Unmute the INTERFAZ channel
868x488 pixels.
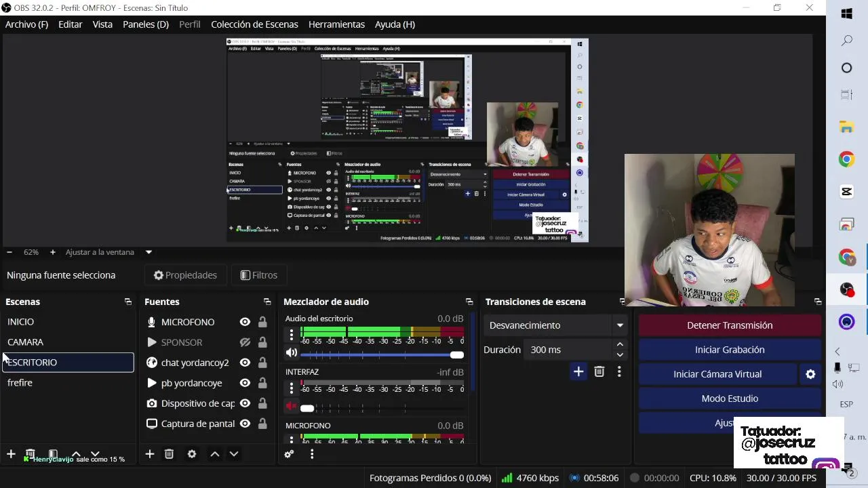coord(292,406)
